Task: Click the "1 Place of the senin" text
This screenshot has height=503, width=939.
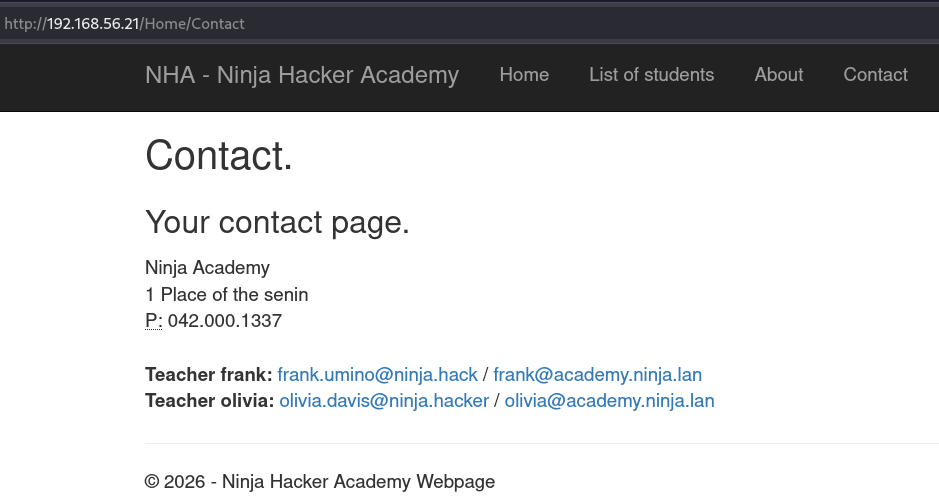Action: (226, 294)
